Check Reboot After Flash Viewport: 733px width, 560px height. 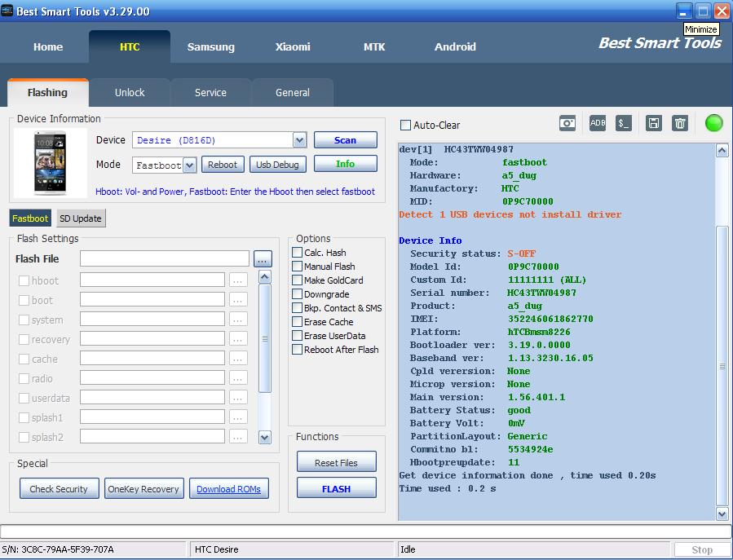pos(297,350)
